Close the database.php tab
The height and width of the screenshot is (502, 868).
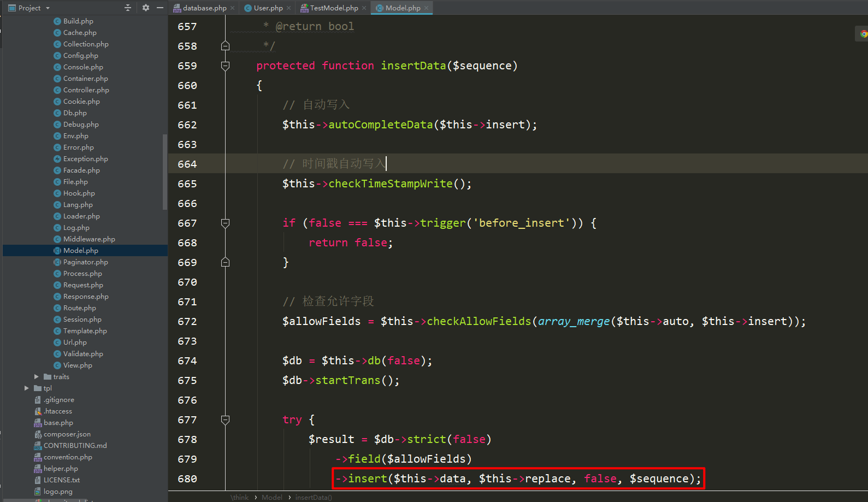[x=233, y=8]
